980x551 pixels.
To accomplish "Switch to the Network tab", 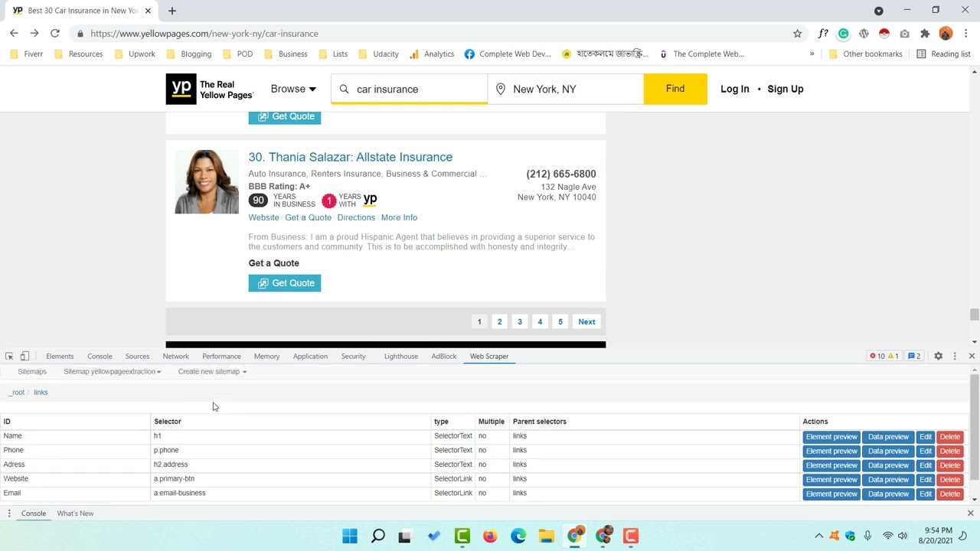I will click(x=175, y=357).
